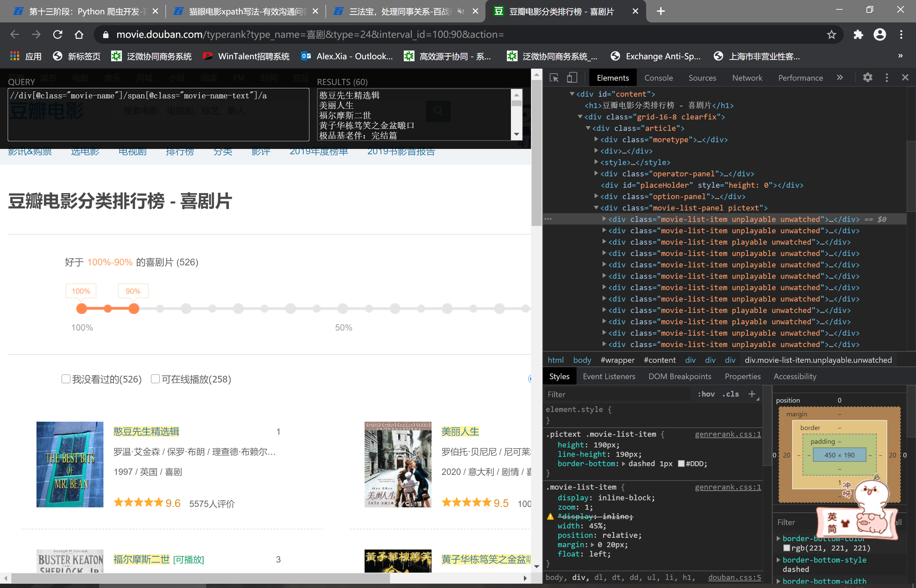Switch to the Console tab
Viewport: 916px width, 588px height.
(658, 78)
